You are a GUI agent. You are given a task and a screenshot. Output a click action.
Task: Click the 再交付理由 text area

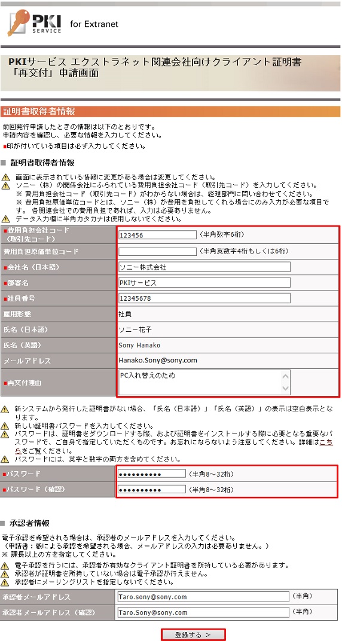click(x=204, y=382)
